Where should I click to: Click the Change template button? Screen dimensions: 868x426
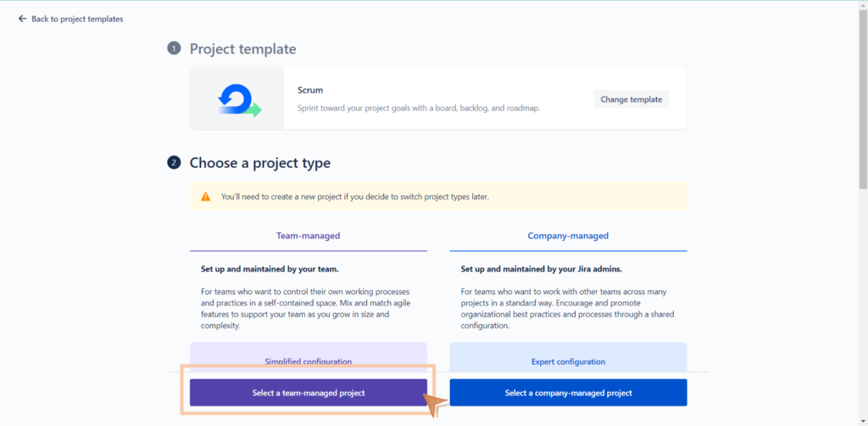[x=631, y=100]
